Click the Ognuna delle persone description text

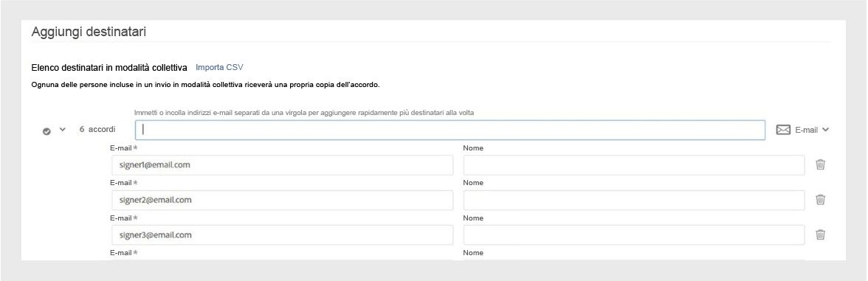205,86
